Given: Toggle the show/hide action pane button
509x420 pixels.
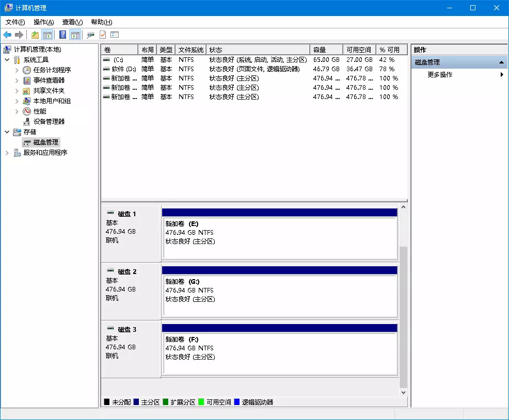Looking at the screenshot, I should (x=75, y=35).
